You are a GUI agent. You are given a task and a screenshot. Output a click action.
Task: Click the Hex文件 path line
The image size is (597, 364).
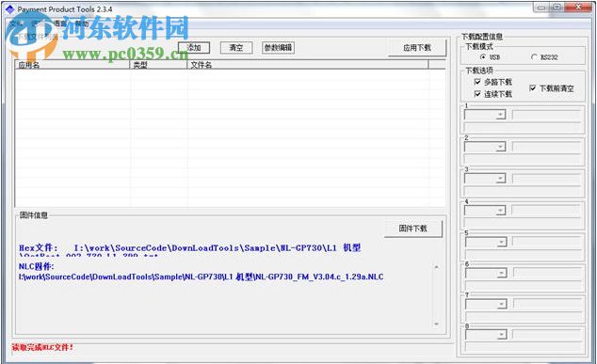tap(190, 248)
